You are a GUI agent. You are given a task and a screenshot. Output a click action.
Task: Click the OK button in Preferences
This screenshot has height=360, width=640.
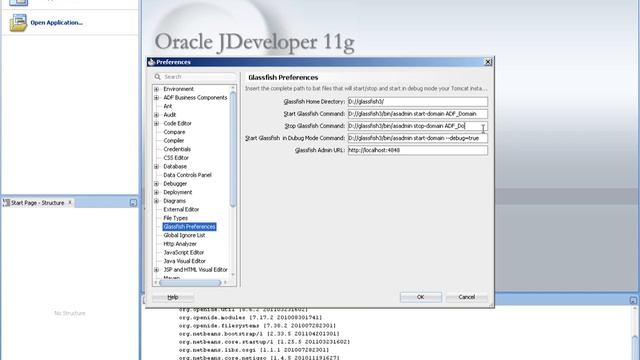tap(420, 297)
